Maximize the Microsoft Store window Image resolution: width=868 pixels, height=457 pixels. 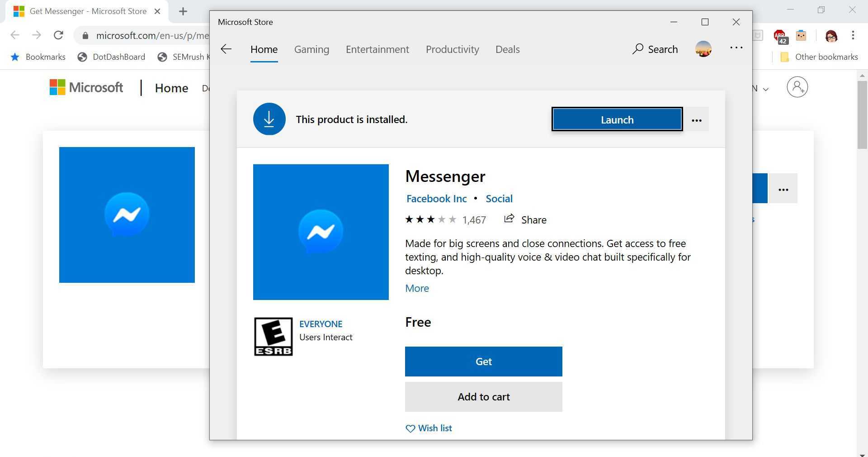(705, 22)
